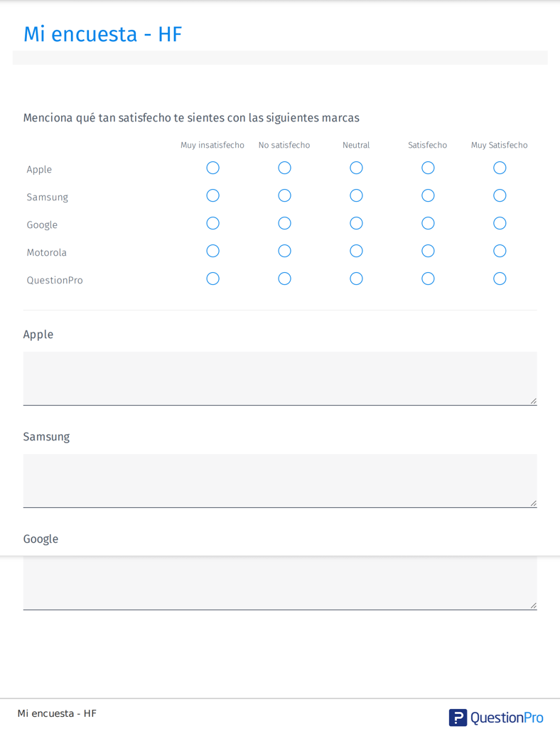This screenshot has width=560, height=741.
Task: Choose "Muy insatisfecho" for Google
Action: [212, 223]
